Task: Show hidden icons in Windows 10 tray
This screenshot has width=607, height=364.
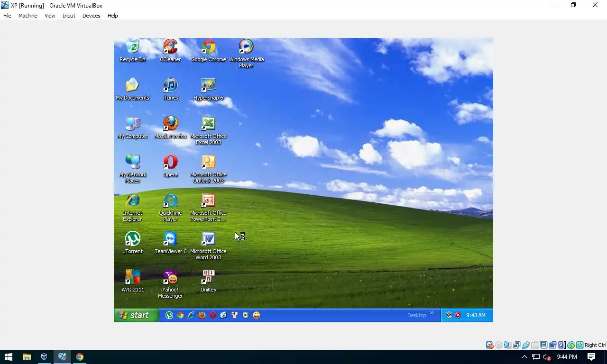Action: (524, 357)
